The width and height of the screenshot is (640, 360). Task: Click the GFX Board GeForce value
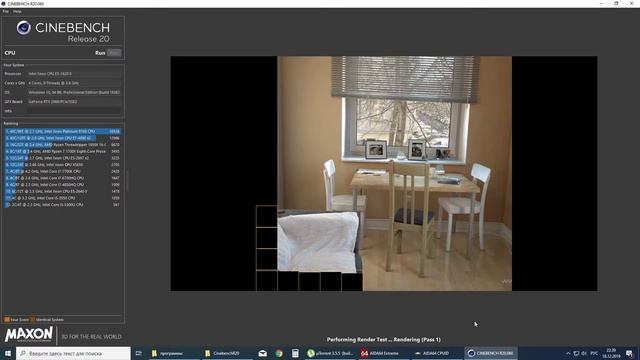point(74,102)
